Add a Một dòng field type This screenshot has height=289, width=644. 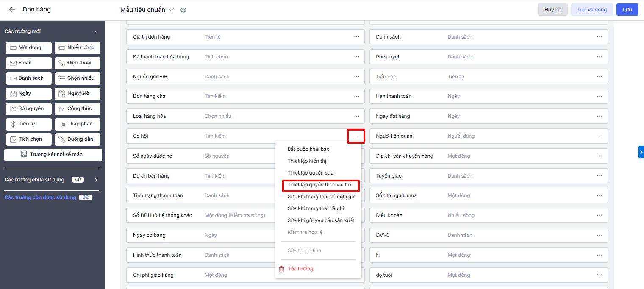pyautogui.click(x=29, y=48)
